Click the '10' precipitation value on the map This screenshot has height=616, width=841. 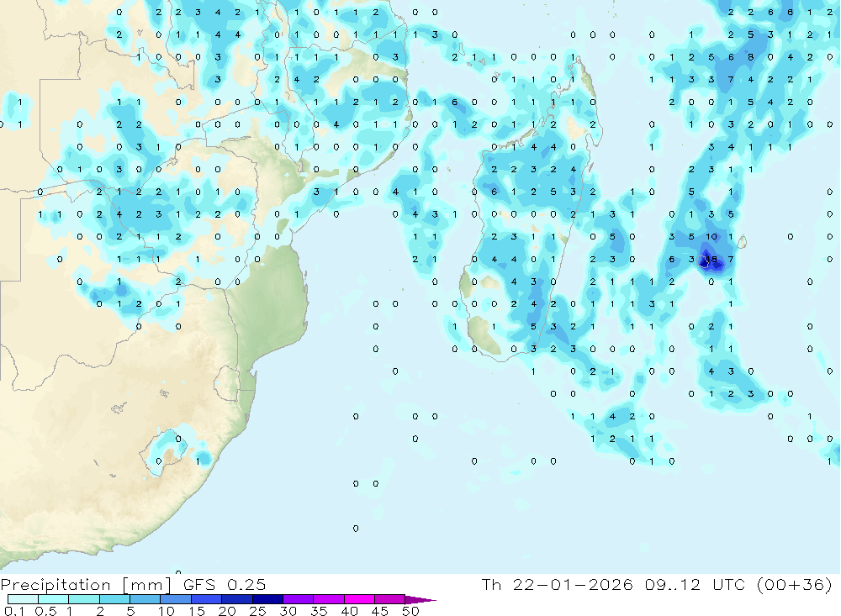click(711, 237)
